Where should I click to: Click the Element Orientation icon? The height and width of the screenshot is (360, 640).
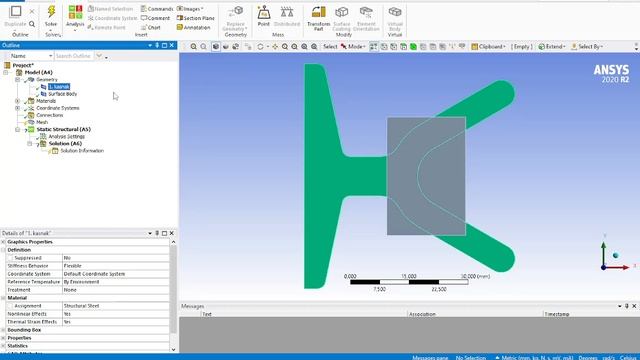coord(366,12)
